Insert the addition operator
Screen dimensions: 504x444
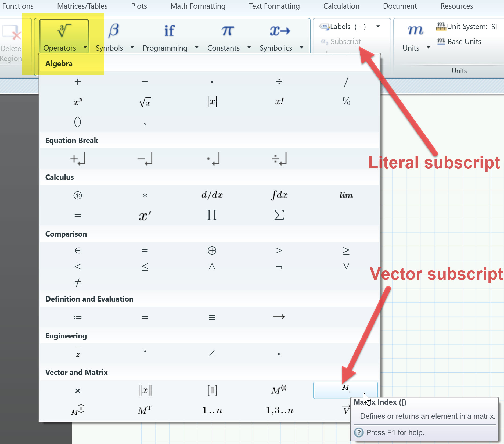(78, 82)
